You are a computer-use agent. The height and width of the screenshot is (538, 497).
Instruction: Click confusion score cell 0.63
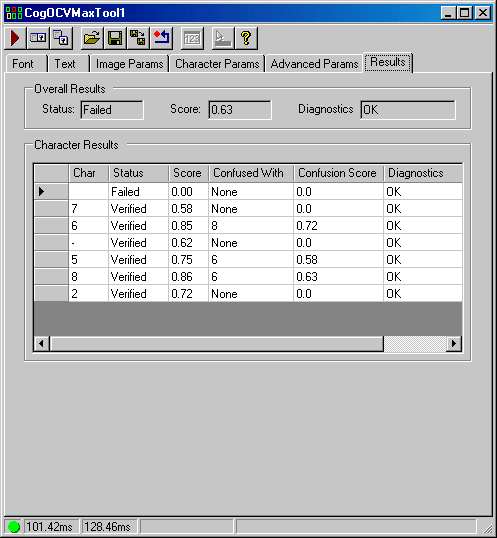338,277
